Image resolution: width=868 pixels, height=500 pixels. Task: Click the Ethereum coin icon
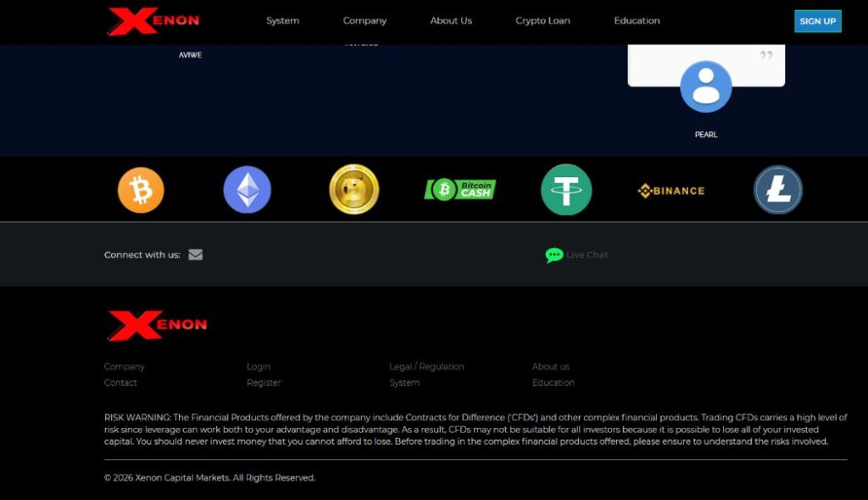(247, 190)
